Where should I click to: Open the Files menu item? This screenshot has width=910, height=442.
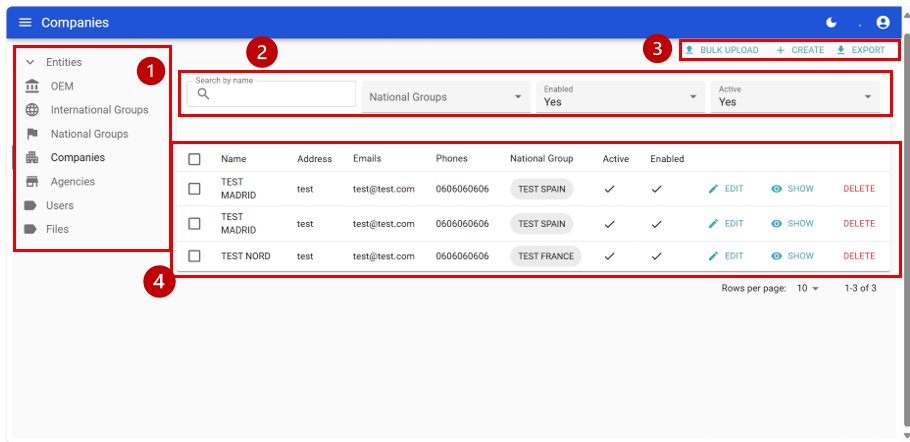pyautogui.click(x=56, y=229)
